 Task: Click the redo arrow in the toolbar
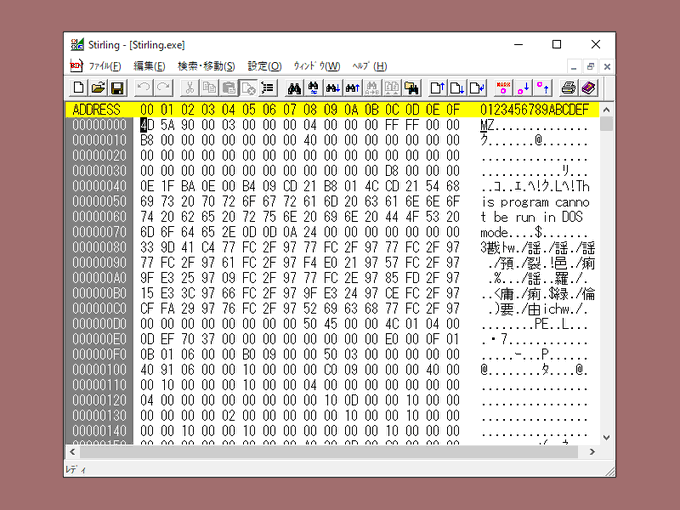[x=163, y=88]
